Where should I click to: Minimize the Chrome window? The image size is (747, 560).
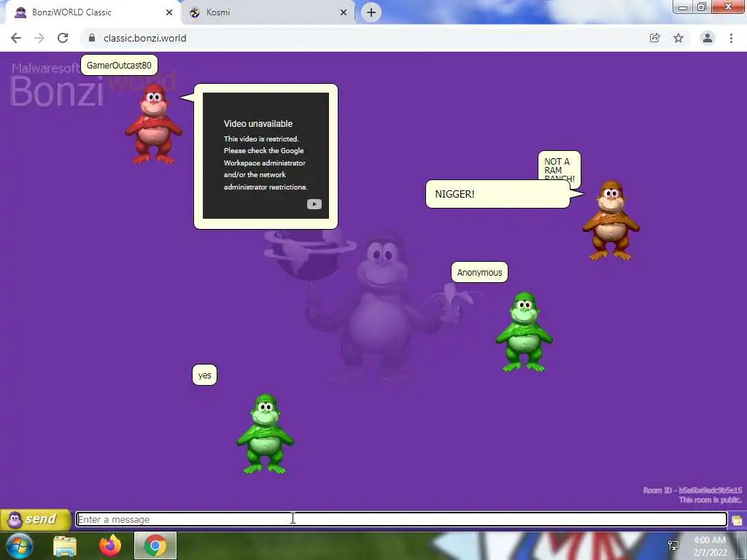(682, 7)
